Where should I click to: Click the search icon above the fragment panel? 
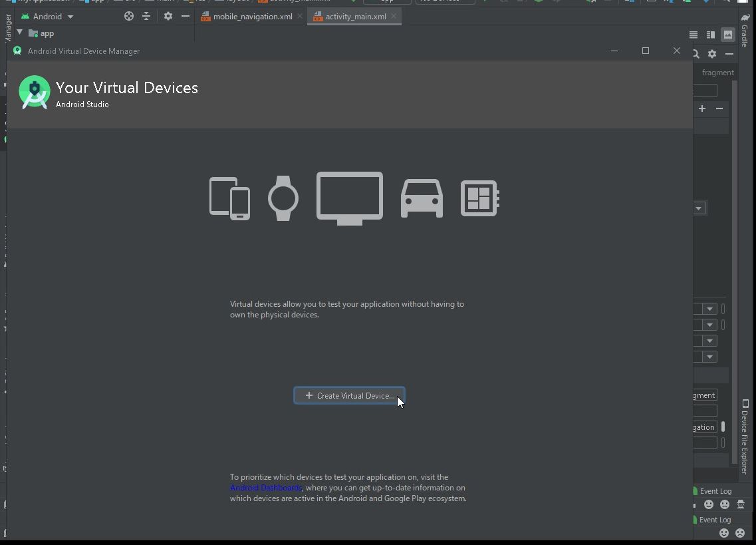(695, 53)
